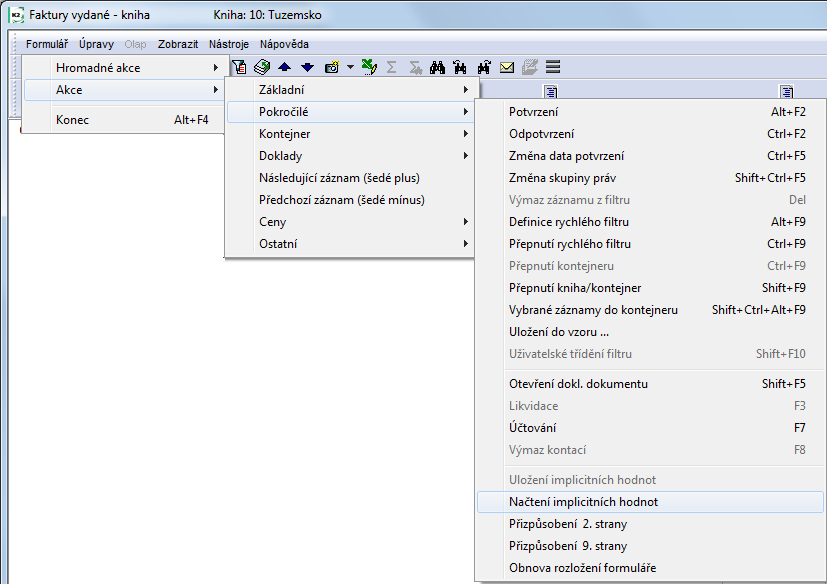Open Definice rychlého filtru
This screenshot has width=827, height=584.
tap(650, 222)
